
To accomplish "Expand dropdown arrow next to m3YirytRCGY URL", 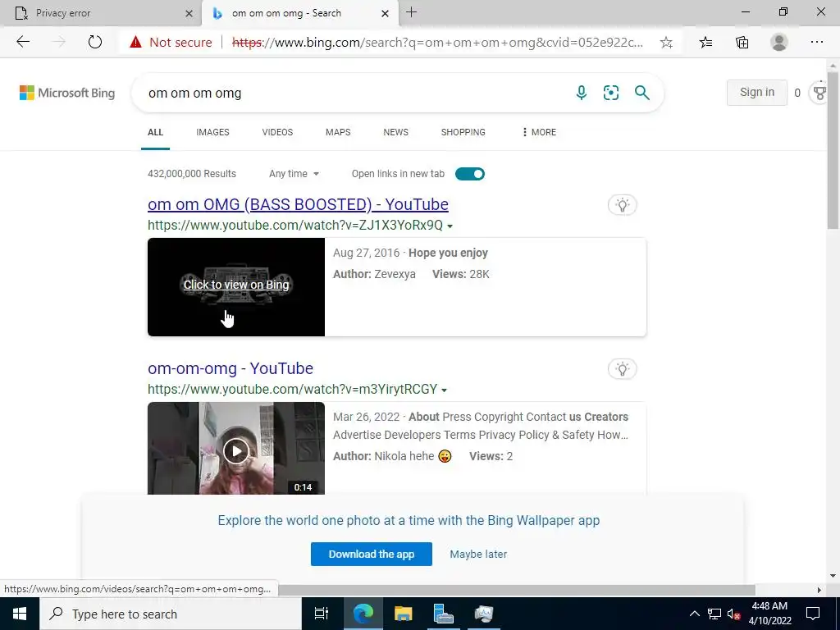I will point(444,390).
